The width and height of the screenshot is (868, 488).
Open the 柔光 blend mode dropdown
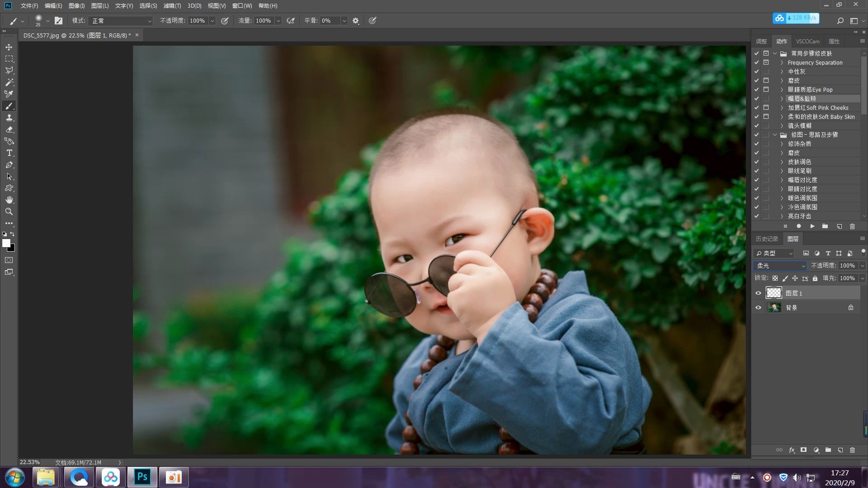[x=780, y=266]
